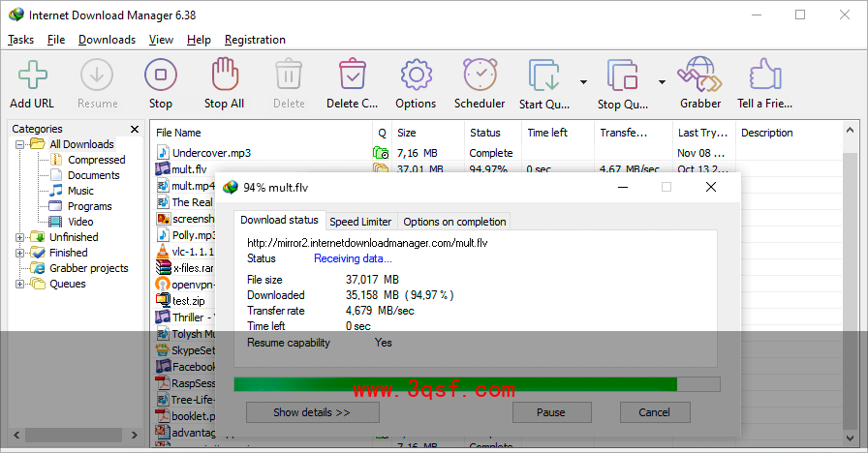868x453 pixels.
Task: Minimize the mult.flv download dialog
Action: [623, 188]
